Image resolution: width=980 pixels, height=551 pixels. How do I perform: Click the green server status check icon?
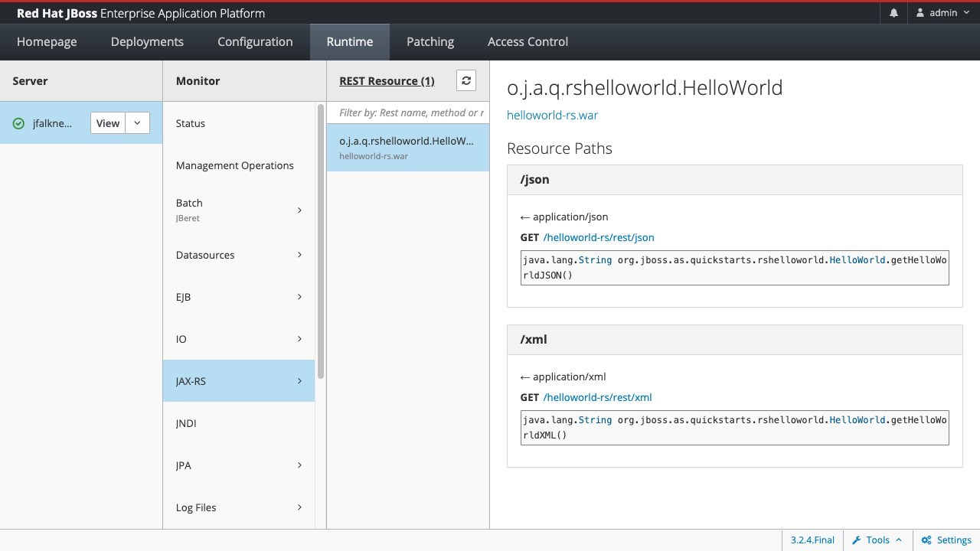coord(18,123)
